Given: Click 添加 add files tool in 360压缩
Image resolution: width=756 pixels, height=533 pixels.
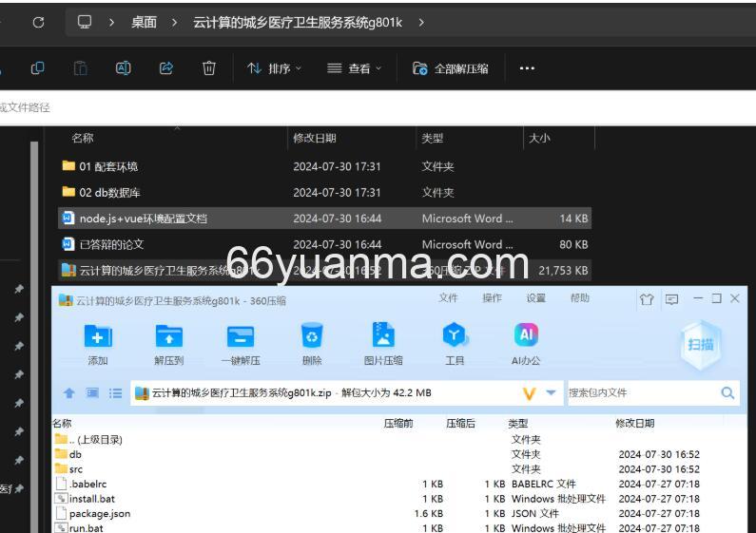Looking at the screenshot, I should coord(98,344).
